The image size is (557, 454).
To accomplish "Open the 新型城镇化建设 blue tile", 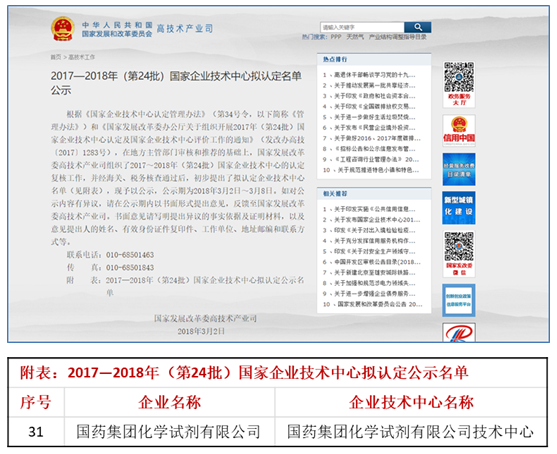I will pyautogui.click(x=459, y=208).
